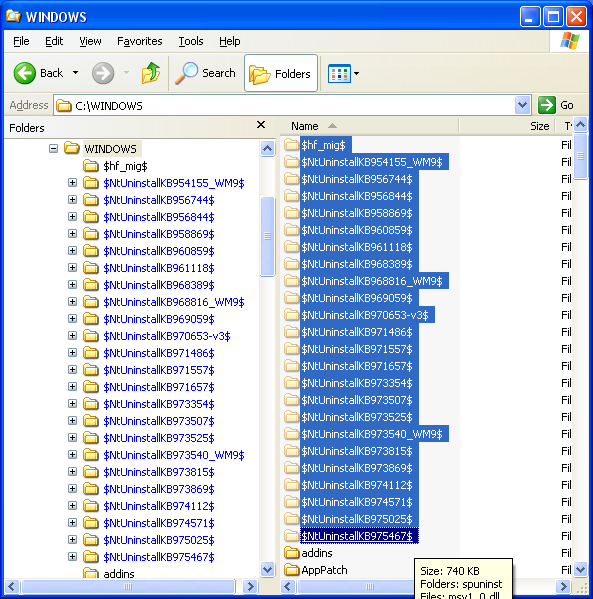Expand $NtUninstallKB956744$ in the tree
Viewport: 593px width, 599px height.
[72, 199]
